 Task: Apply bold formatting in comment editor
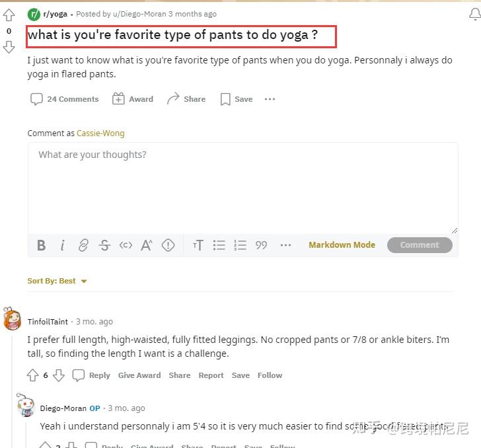coord(41,245)
